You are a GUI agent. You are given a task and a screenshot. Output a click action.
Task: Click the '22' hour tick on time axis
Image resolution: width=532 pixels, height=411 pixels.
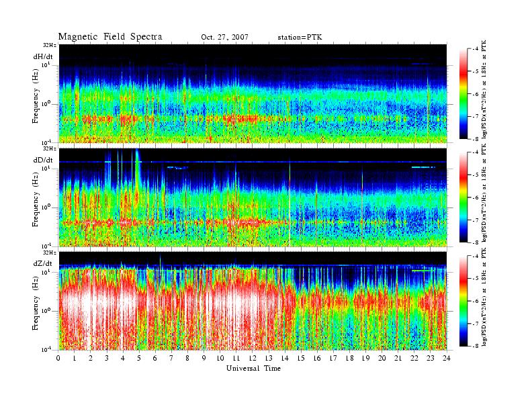pos(414,359)
